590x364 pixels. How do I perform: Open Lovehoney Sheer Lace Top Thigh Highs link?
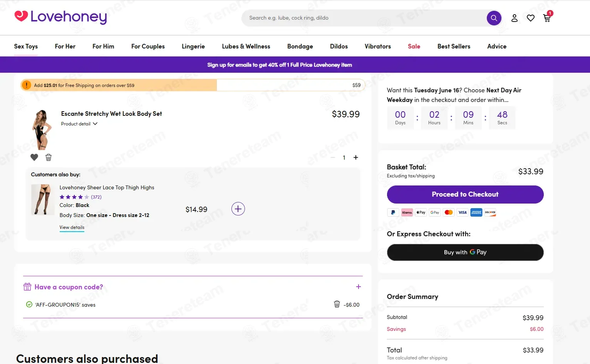tap(107, 187)
